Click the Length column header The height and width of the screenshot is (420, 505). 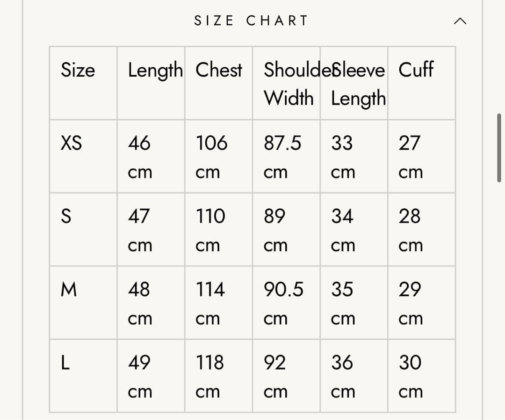(x=155, y=71)
